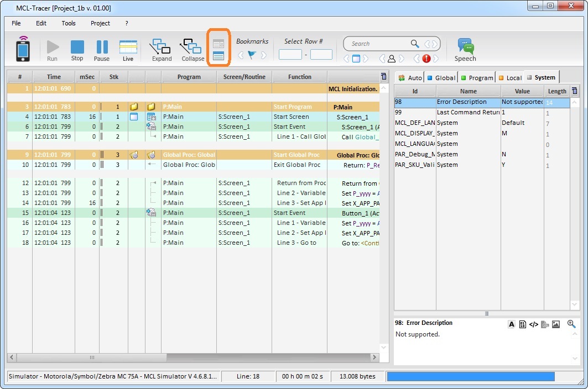Click the mobile device connection icon
This screenshot has height=389, width=588.
pyautogui.click(x=23, y=49)
